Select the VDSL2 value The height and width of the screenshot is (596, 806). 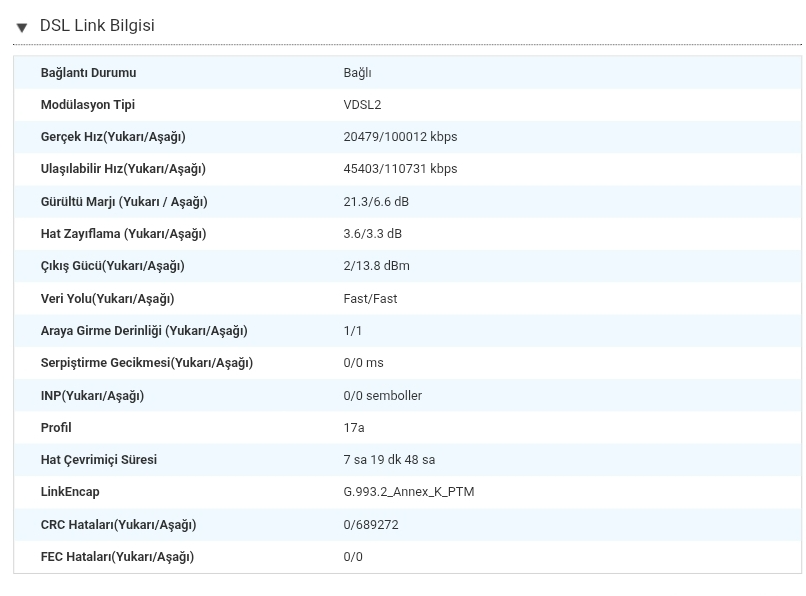362,105
